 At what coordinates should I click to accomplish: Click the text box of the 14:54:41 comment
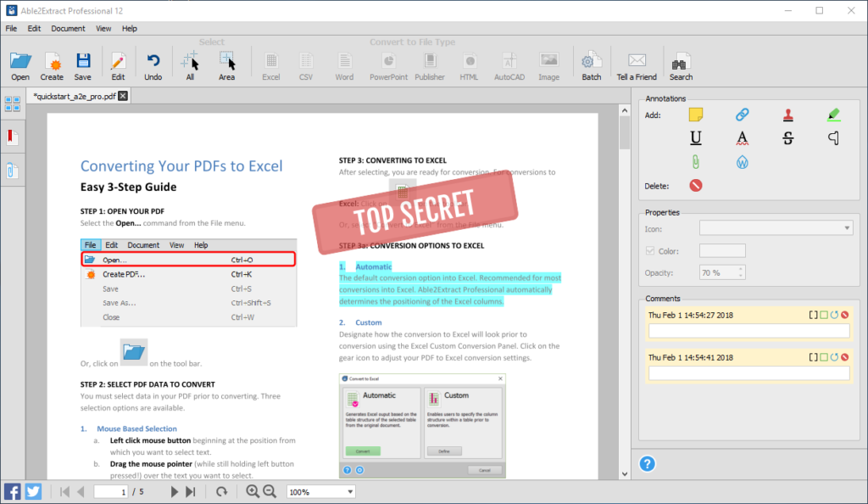coord(748,374)
